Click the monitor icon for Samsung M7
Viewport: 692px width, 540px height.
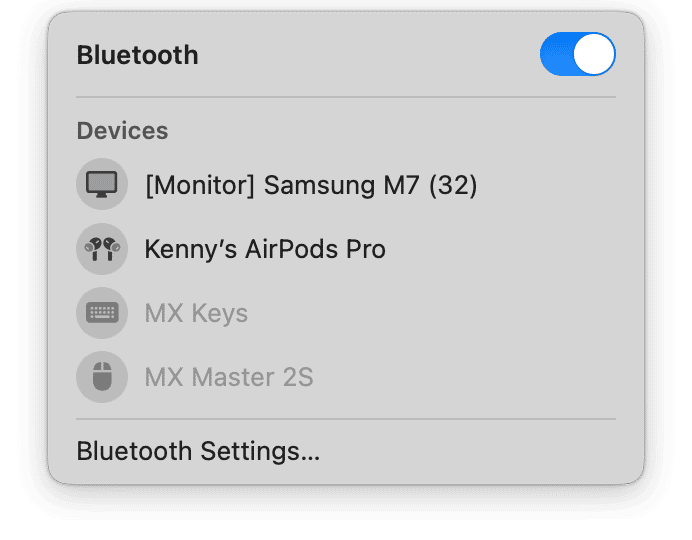(x=102, y=185)
